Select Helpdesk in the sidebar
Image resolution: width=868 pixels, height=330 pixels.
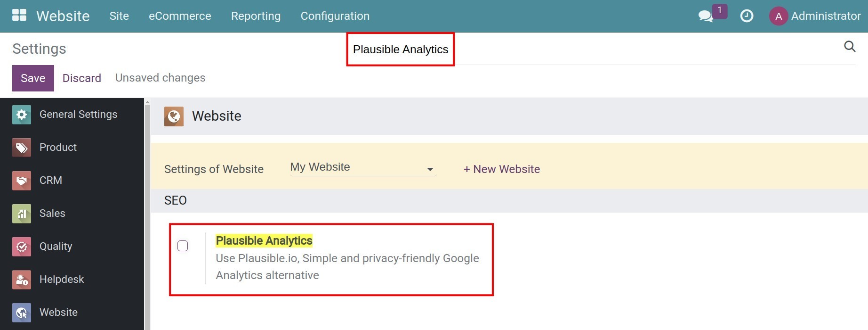click(x=62, y=280)
